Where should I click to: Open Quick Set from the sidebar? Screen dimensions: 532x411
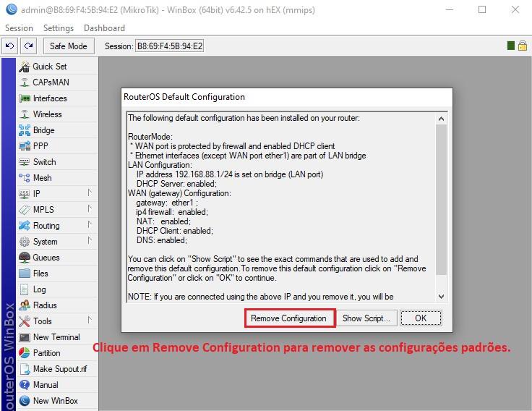click(x=57, y=67)
